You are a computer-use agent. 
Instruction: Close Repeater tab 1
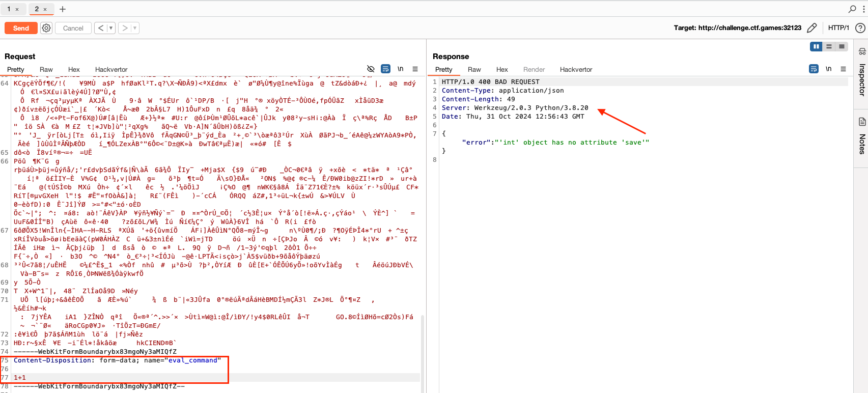pyautogui.click(x=17, y=9)
